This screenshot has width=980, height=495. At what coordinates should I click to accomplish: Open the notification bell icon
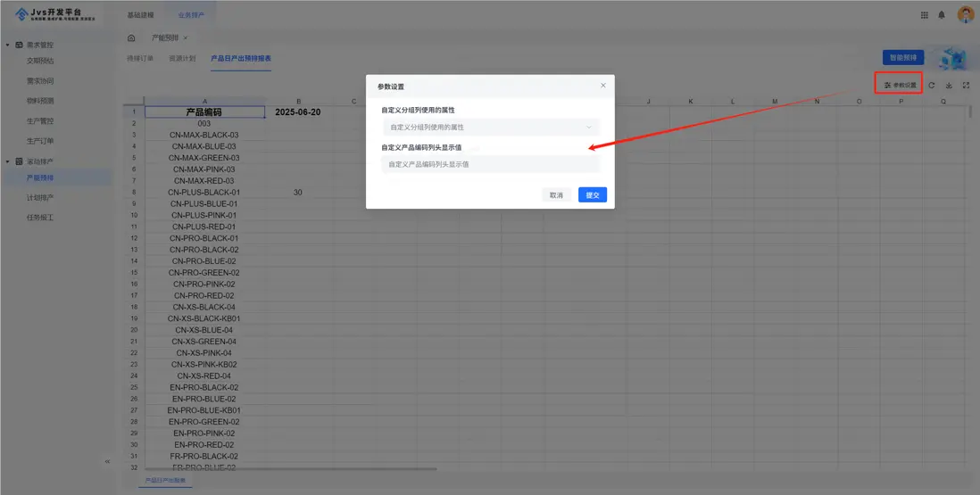942,15
